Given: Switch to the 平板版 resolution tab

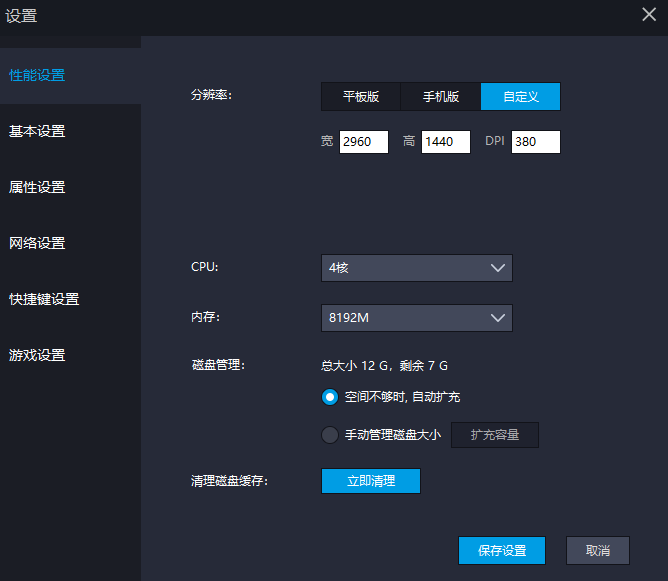Looking at the screenshot, I should (360, 97).
